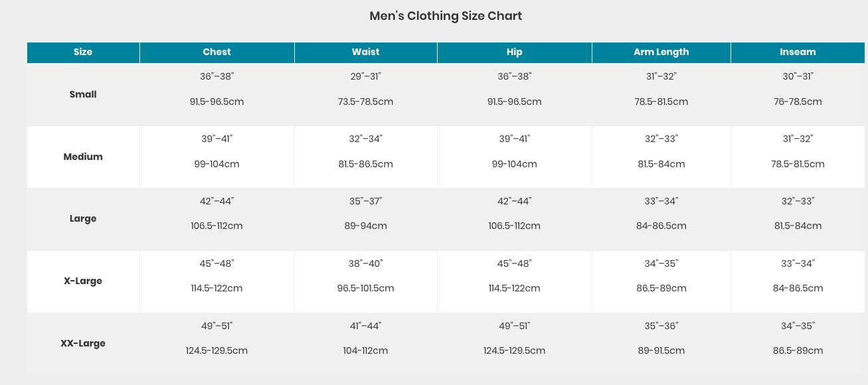Image resolution: width=868 pixels, height=385 pixels.
Task: Click the Chest column header
Action: pyautogui.click(x=217, y=52)
